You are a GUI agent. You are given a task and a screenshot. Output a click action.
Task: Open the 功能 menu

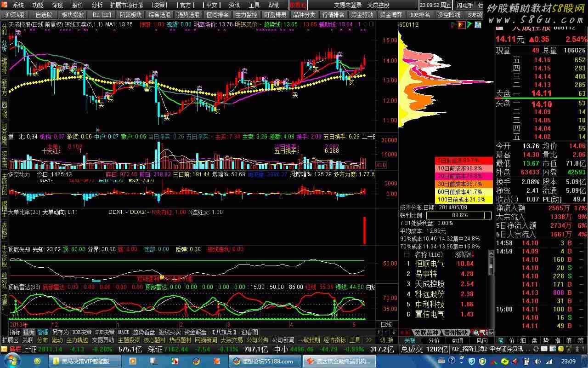pyautogui.click(x=37, y=5)
